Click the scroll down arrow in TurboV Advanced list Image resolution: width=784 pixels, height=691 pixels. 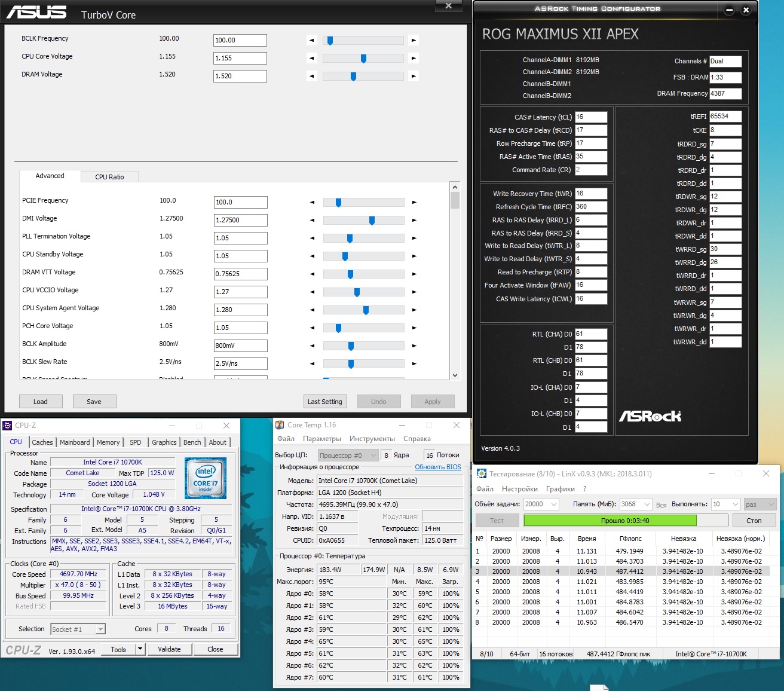[x=455, y=375]
